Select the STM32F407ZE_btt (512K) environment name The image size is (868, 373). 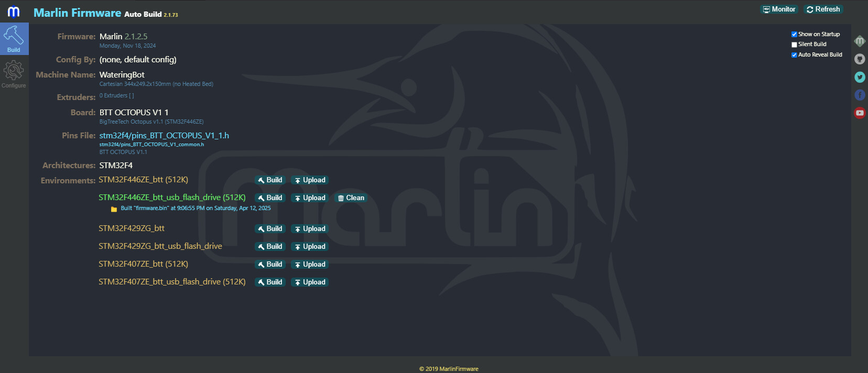tap(143, 264)
